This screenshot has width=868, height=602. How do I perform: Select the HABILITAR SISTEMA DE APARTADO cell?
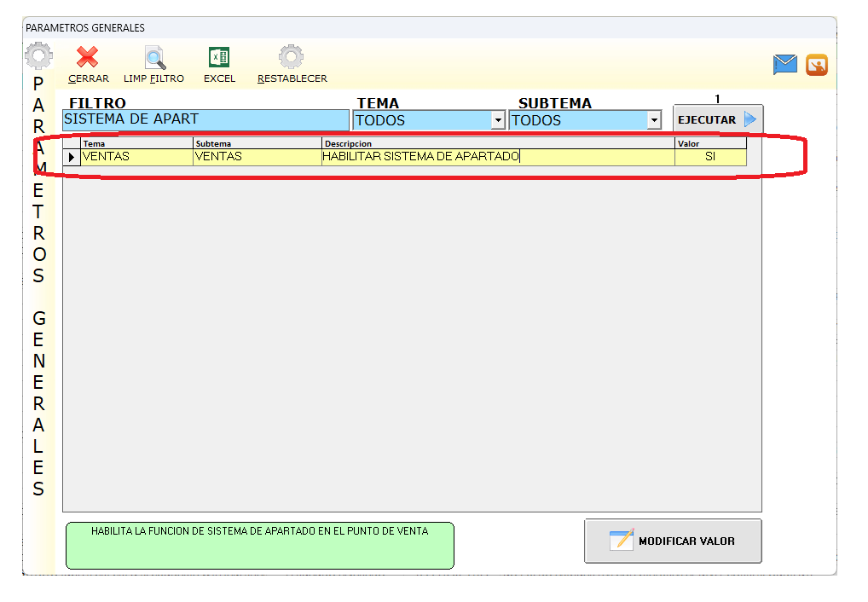pos(497,157)
